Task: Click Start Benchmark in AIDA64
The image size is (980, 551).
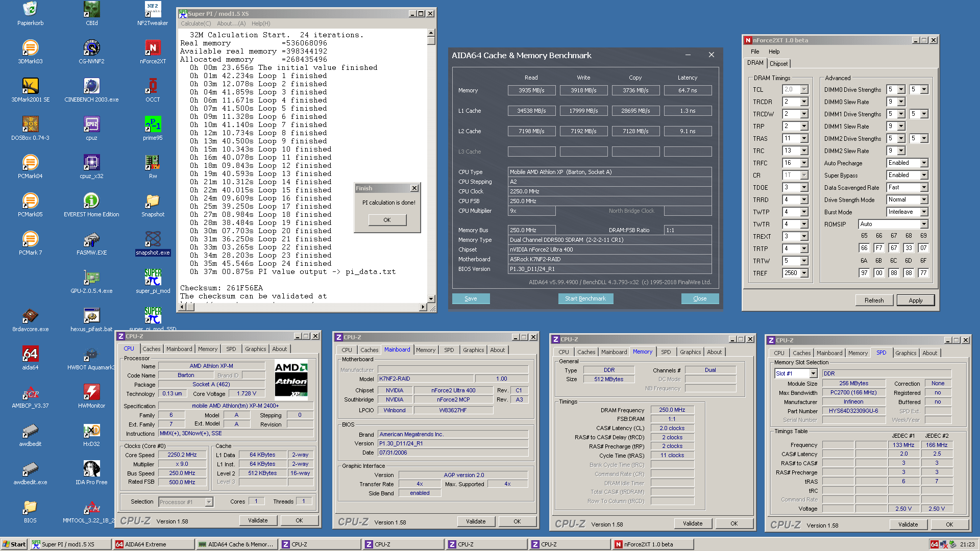Action: 585,298
